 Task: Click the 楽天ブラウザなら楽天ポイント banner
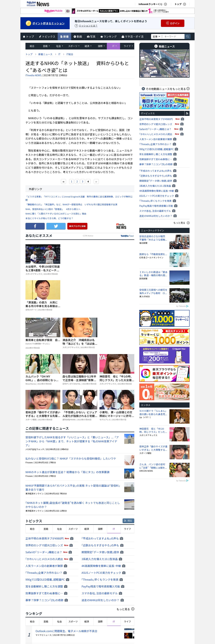coord(164,373)
